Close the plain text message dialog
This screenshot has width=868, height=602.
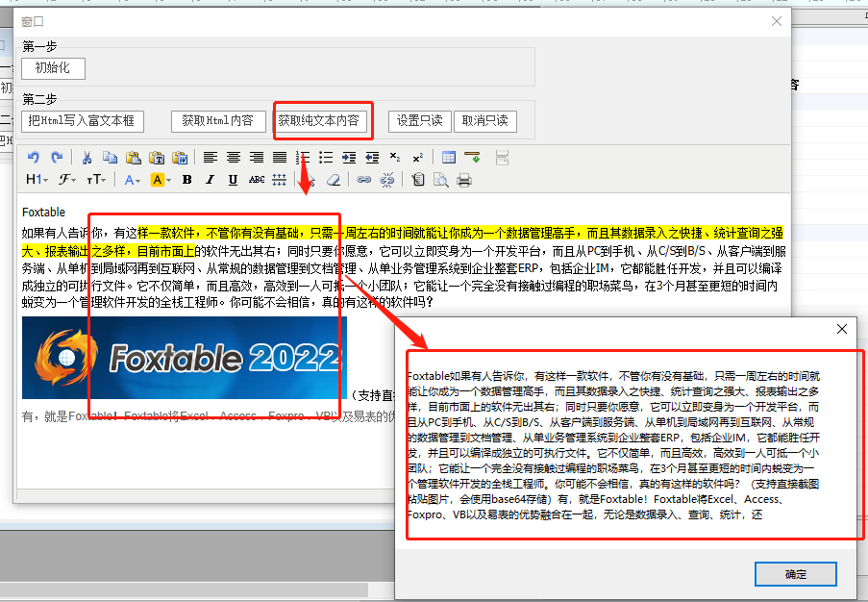842,329
